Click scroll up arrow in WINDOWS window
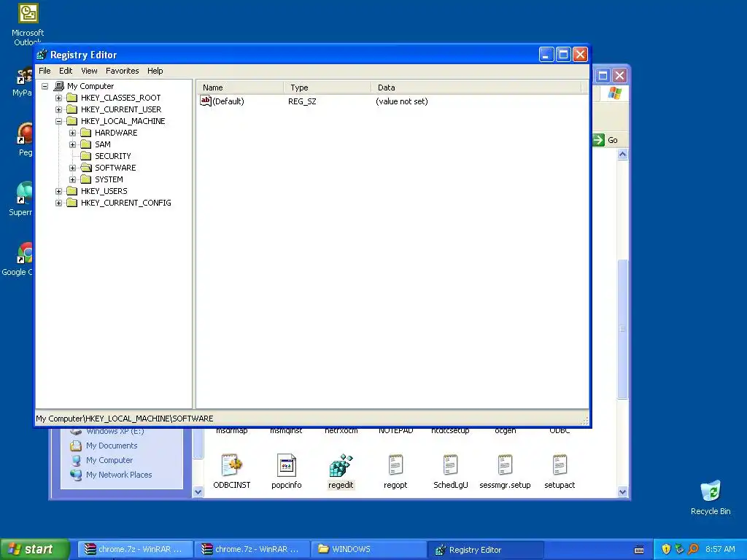 623,155
